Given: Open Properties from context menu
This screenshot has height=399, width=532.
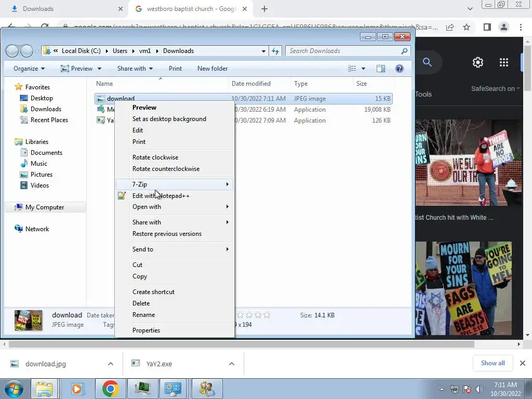Looking at the screenshot, I should pyautogui.click(x=175, y=330).
